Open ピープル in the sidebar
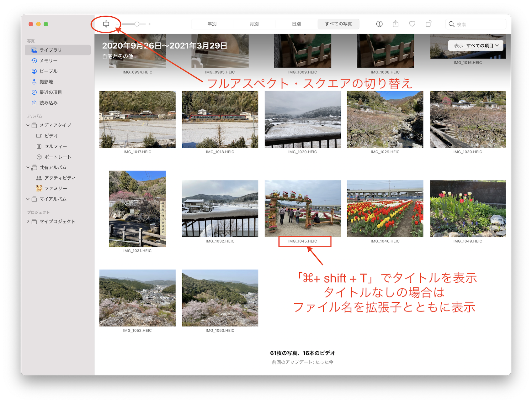 (48, 71)
